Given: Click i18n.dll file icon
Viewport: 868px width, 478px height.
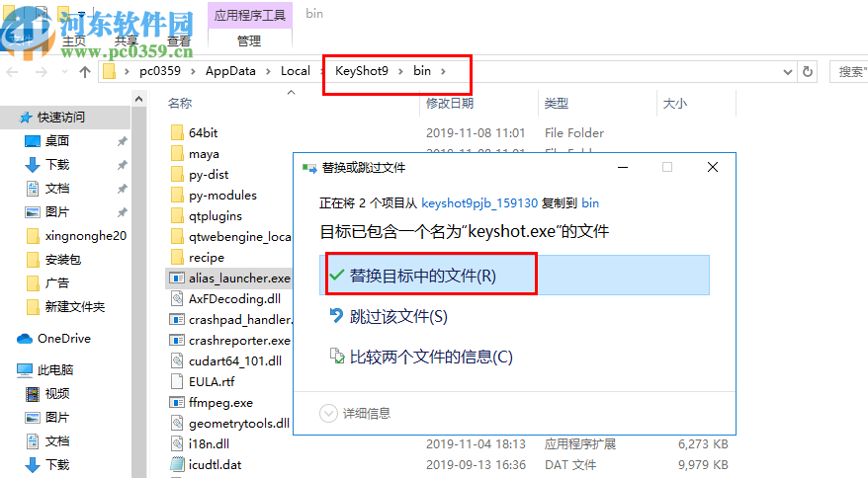Looking at the screenshot, I should pyautogui.click(x=177, y=443).
